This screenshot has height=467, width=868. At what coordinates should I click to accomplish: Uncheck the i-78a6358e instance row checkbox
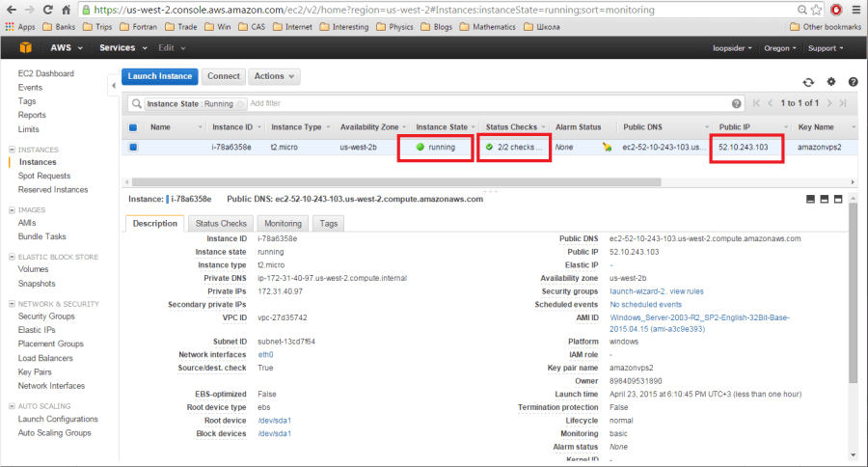click(133, 148)
